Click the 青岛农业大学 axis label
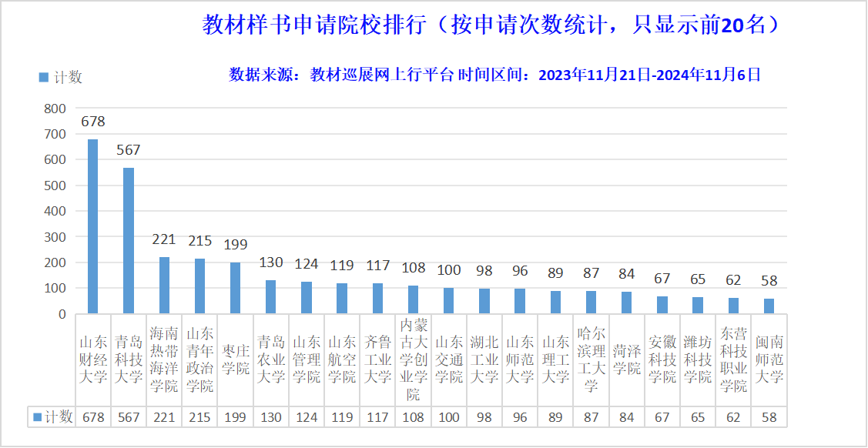 tap(270, 359)
